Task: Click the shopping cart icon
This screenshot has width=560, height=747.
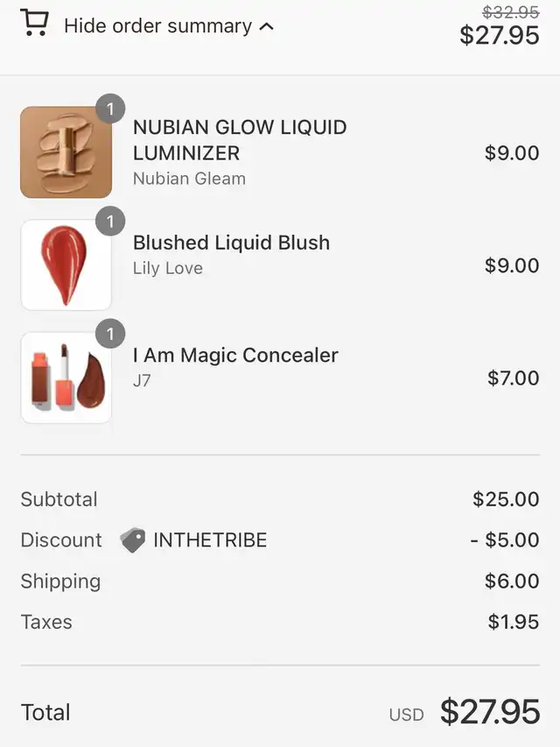Action: coord(34,23)
